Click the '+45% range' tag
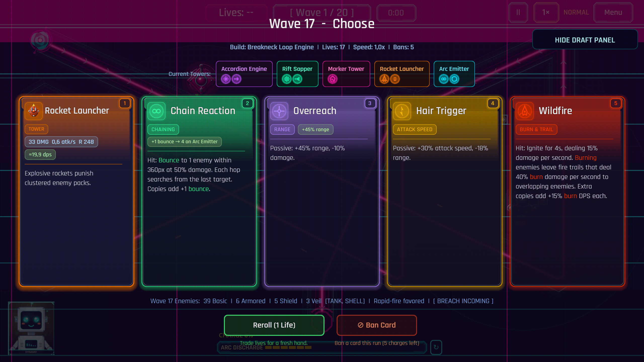This screenshot has width=644, height=362. (315, 129)
